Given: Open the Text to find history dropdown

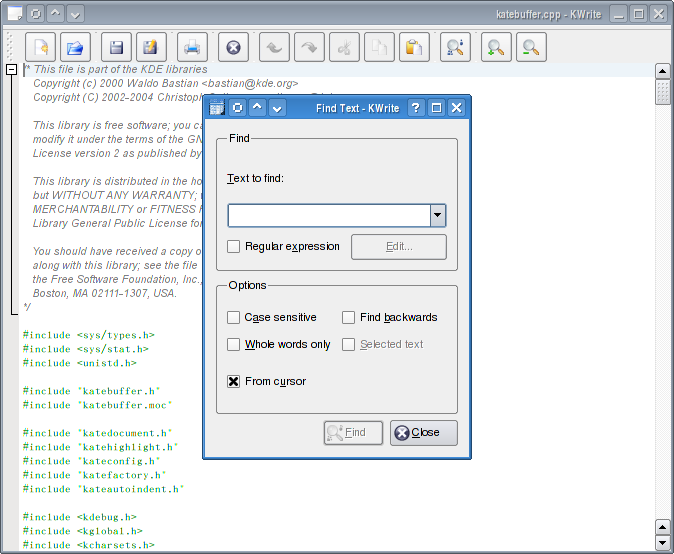Looking at the screenshot, I should [x=438, y=215].
